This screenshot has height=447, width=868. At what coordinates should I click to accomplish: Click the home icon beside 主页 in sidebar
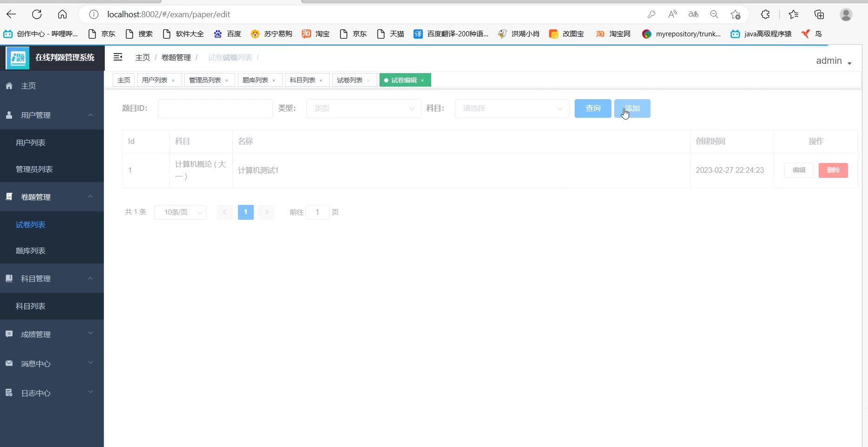[9, 86]
